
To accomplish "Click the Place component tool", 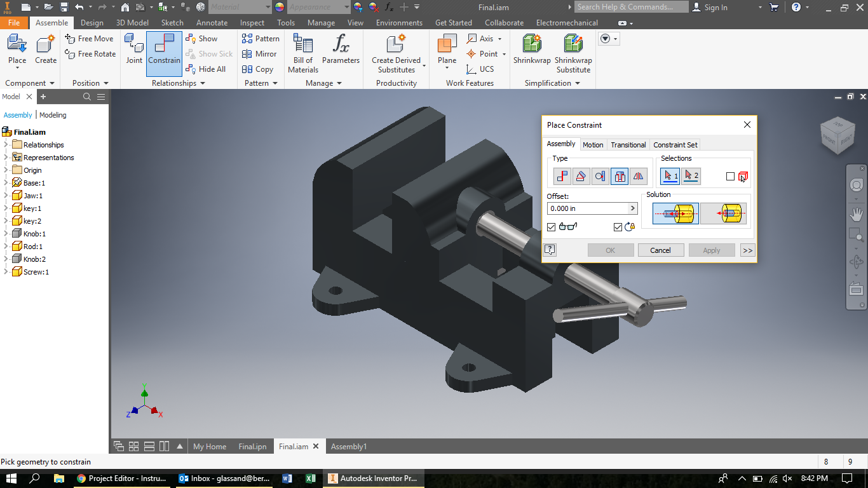I will 17,50.
